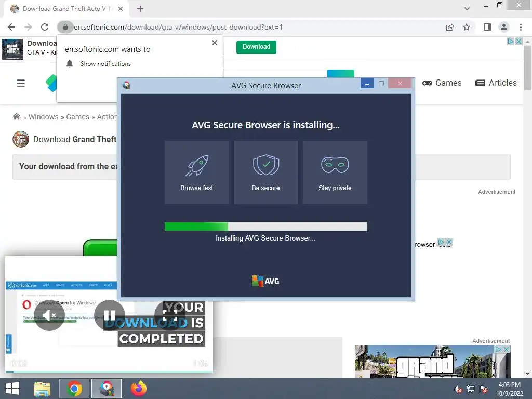Close the top banner ad X
The height and width of the screenshot is (399, 532).
coord(518,42)
